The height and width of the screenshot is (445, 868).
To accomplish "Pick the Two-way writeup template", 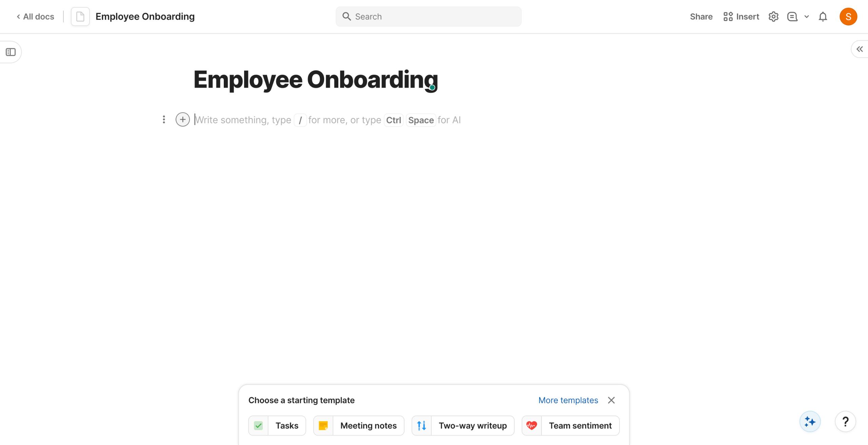I will tap(463, 426).
